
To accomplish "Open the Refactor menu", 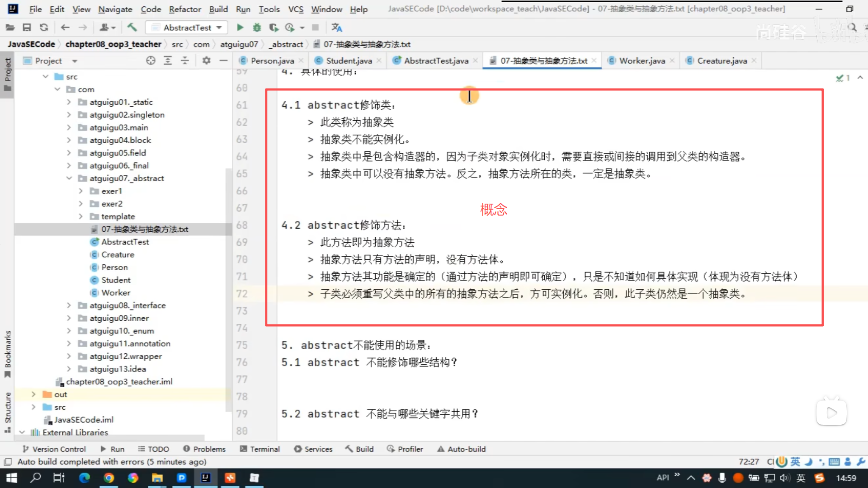I will point(184,9).
